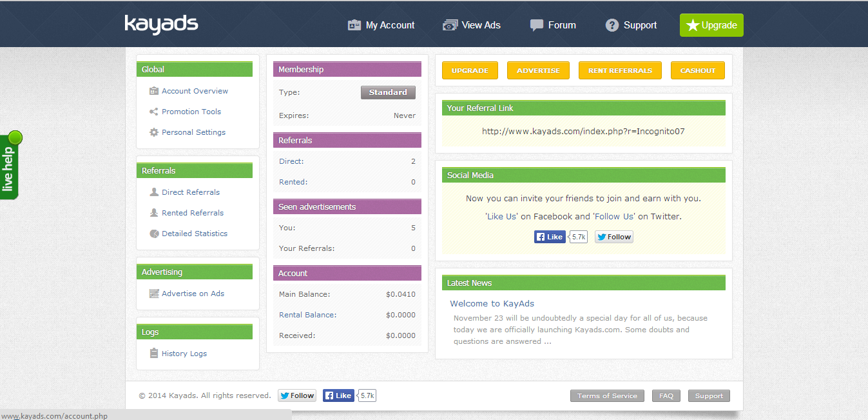Click the yellow UPGRADE button

(470, 70)
